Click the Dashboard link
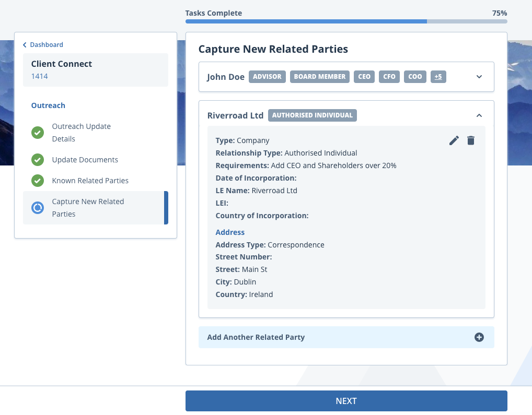Viewport: 532px width, 415px height. tap(47, 44)
